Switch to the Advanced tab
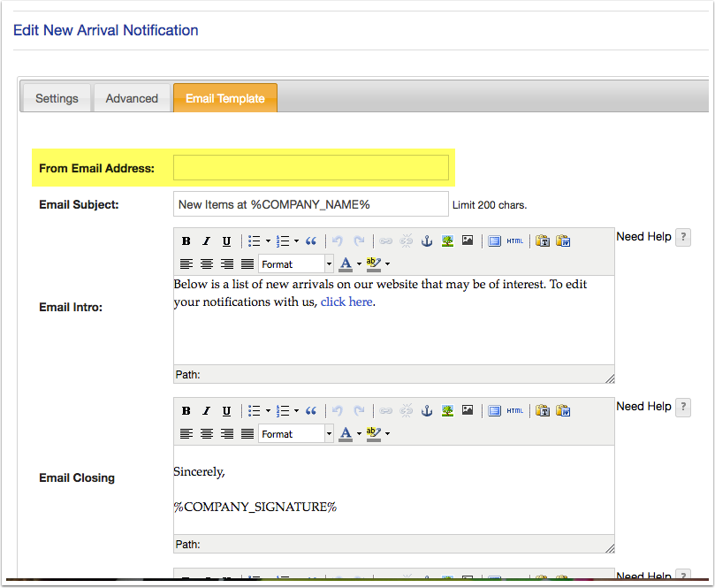 pyautogui.click(x=132, y=98)
